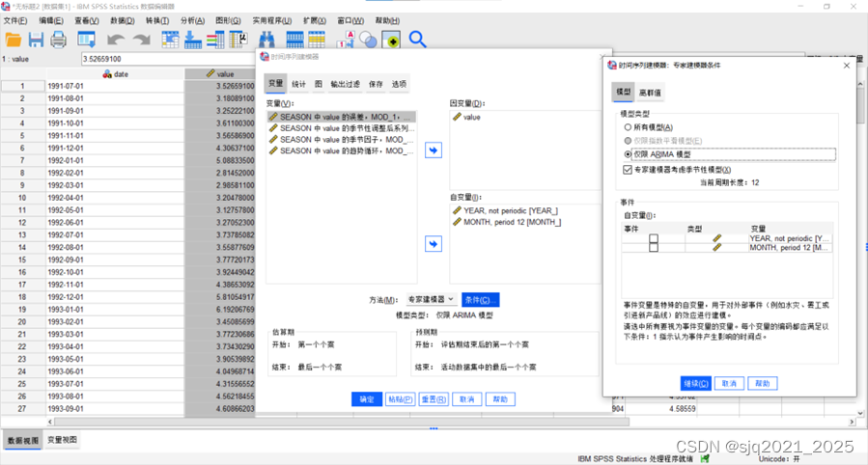Click the ruler icon beside value in 因变量 list
Viewport: 868px width, 465px height.
(457, 118)
